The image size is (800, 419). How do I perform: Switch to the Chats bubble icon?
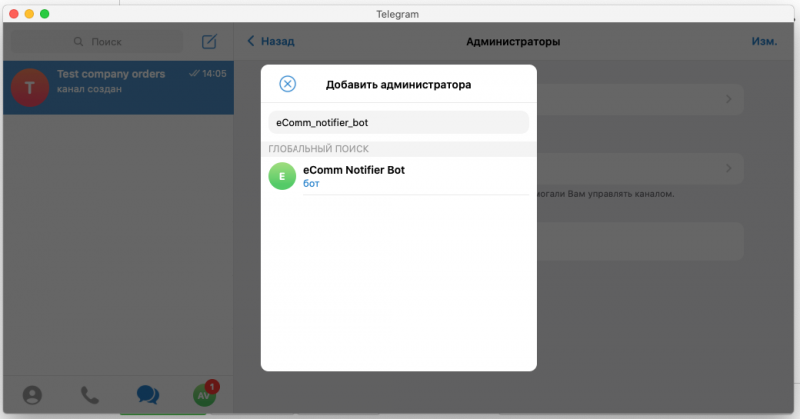pyautogui.click(x=148, y=394)
